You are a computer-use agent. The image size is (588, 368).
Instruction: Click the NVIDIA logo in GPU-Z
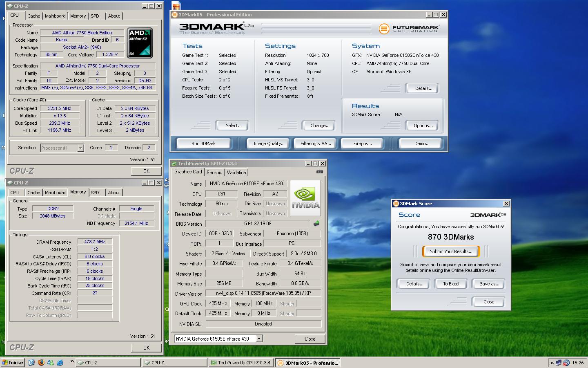[305, 198]
